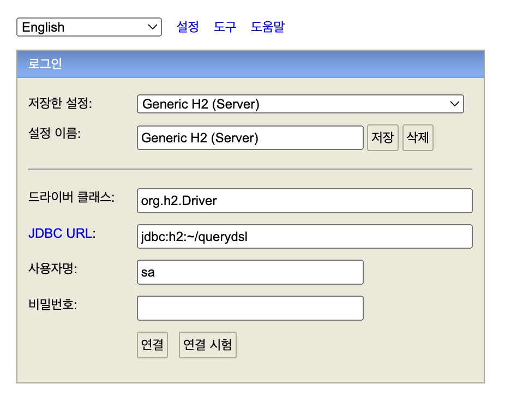Select English in the language combo box
529x420 pixels.
[x=89, y=27]
